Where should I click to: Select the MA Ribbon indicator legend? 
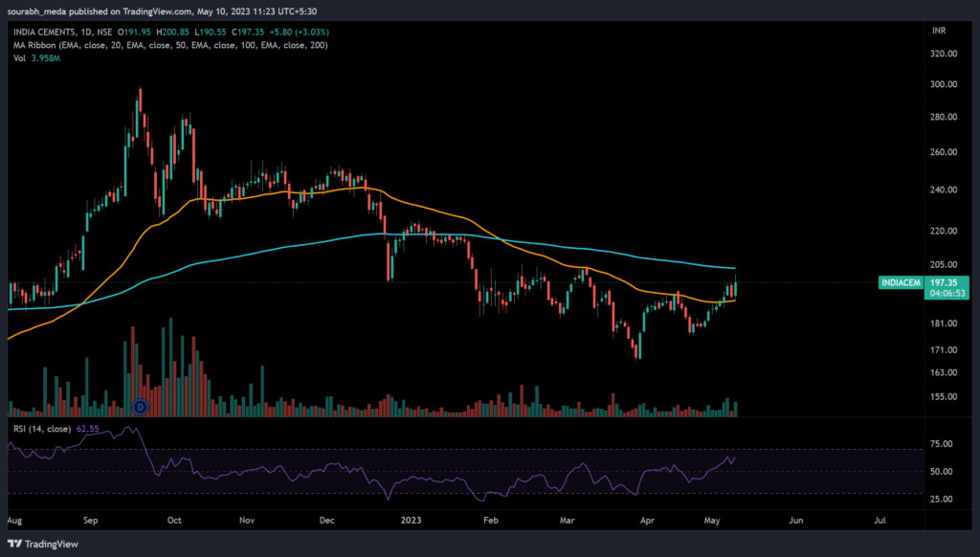click(x=170, y=45)
